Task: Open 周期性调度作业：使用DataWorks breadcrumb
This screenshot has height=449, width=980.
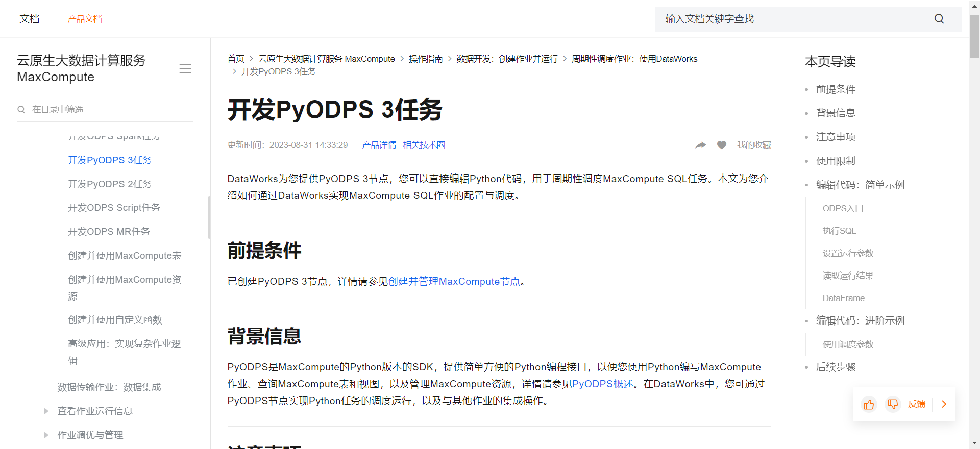Action: (634, 59)
